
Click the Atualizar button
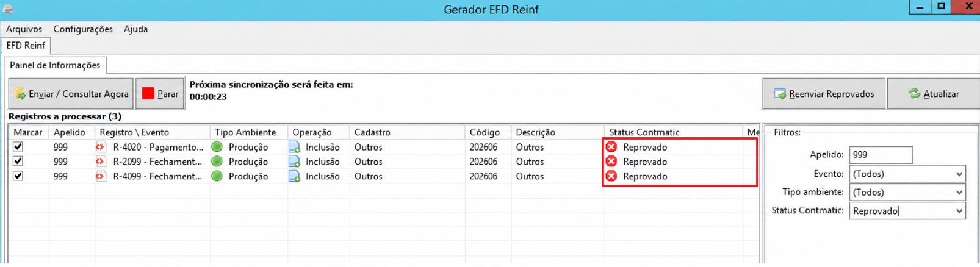934,94
